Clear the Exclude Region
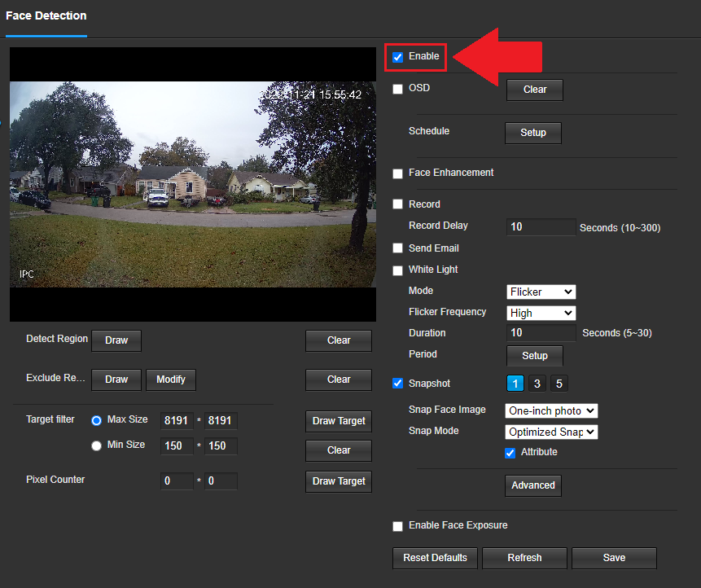This screenshot has width=701, height=588. tap(339, 380)
